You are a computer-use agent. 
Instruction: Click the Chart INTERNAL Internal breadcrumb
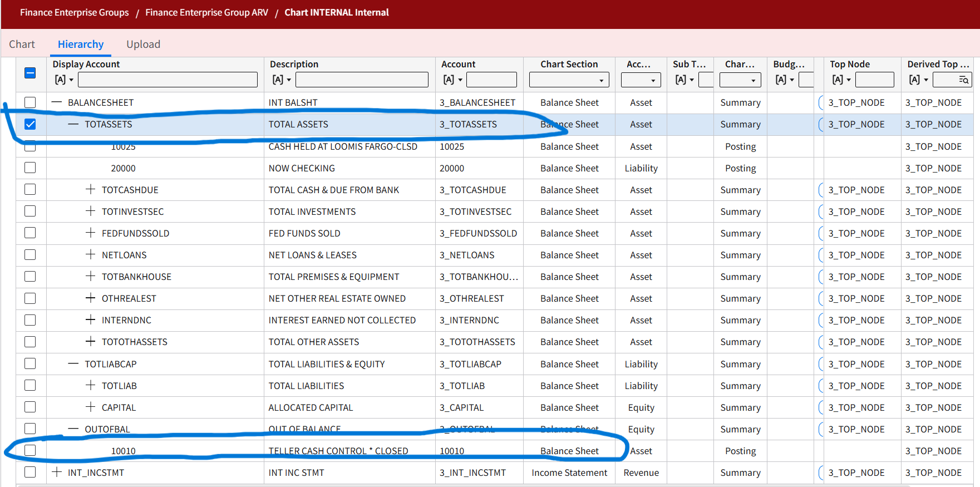(337, 12)
